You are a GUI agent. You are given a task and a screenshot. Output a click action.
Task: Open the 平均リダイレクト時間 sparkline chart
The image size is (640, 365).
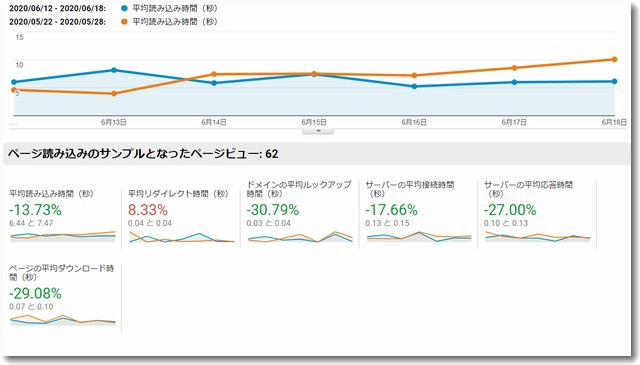[182, 237]
